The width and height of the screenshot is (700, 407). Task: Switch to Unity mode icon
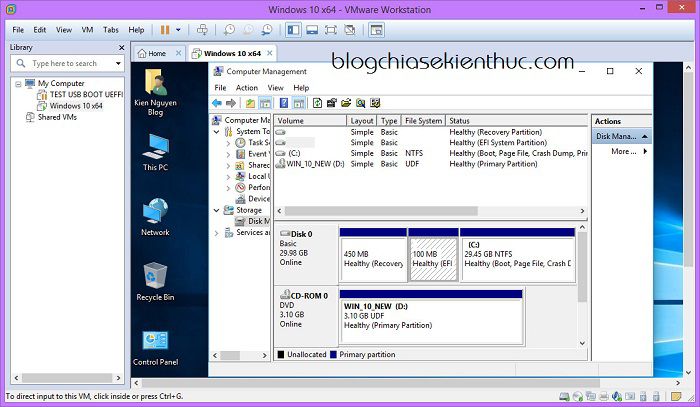[x=350, y=30]
